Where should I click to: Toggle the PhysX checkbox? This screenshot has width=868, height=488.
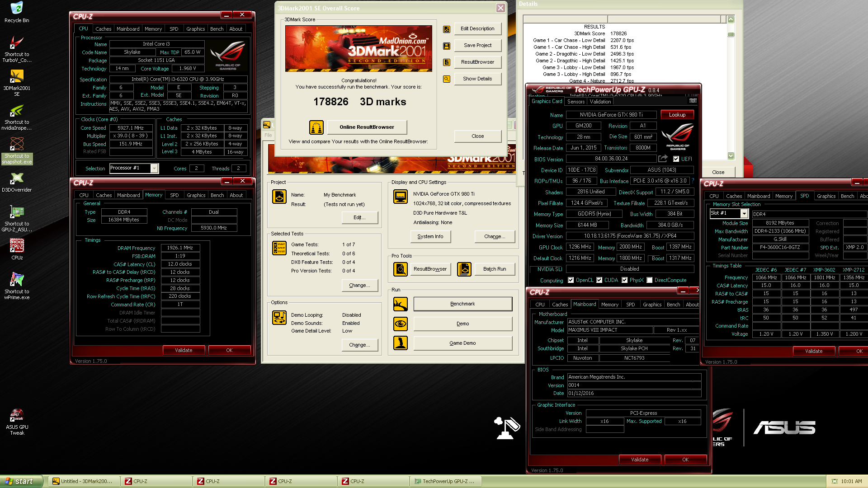(x=624, y=280)
